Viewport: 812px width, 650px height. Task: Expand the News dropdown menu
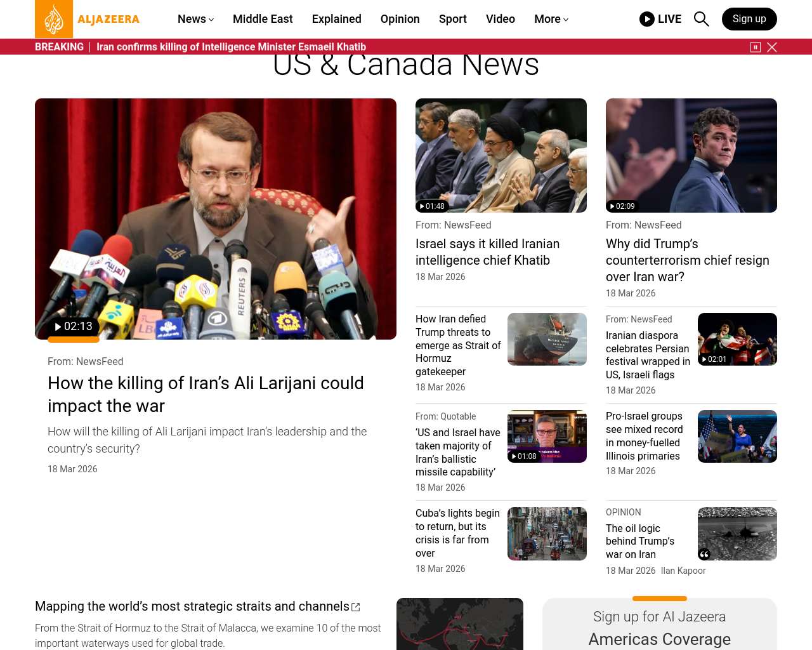[x=195, y=19]
